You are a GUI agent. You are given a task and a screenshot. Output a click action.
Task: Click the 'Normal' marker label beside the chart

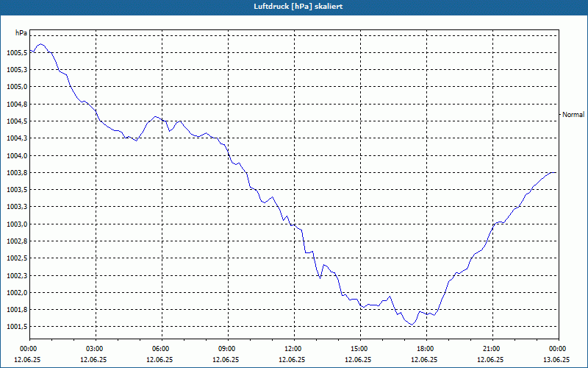coord(573,115)
